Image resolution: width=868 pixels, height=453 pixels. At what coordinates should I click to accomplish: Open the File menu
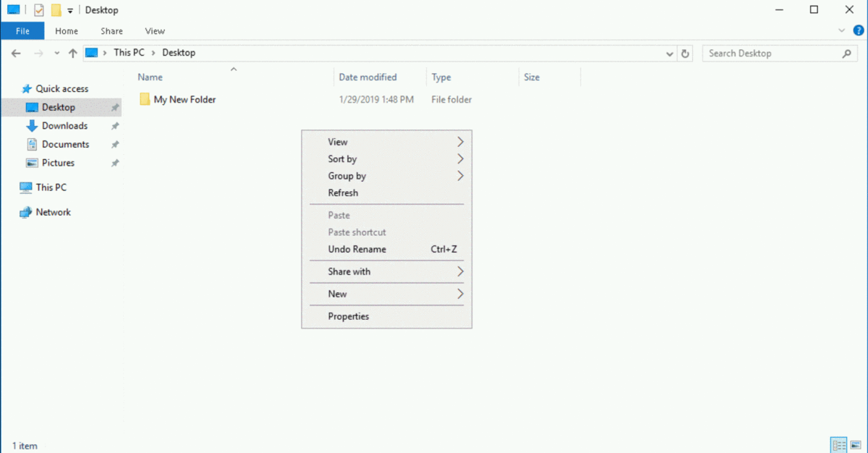22,30
